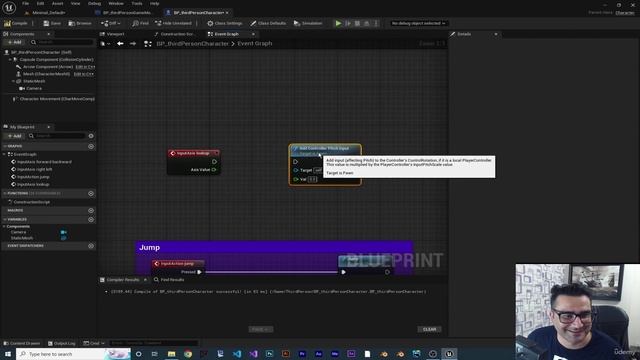Select the Arrow Component row
This screenshot has width=640, height=360.
point(48,67)
